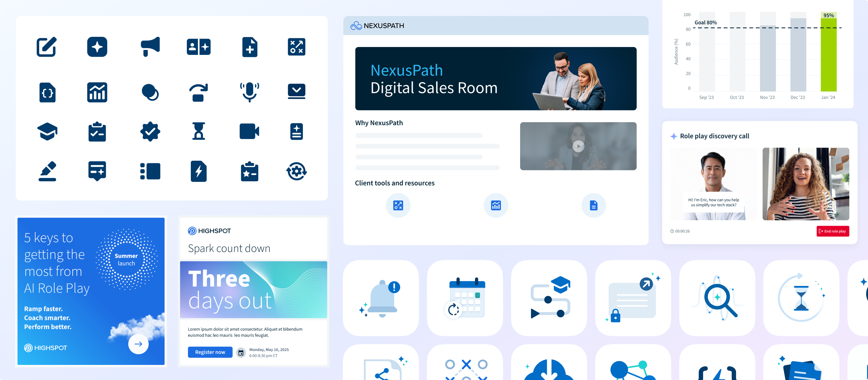
Task: Click the microphone recording icon
Action: 250,92
